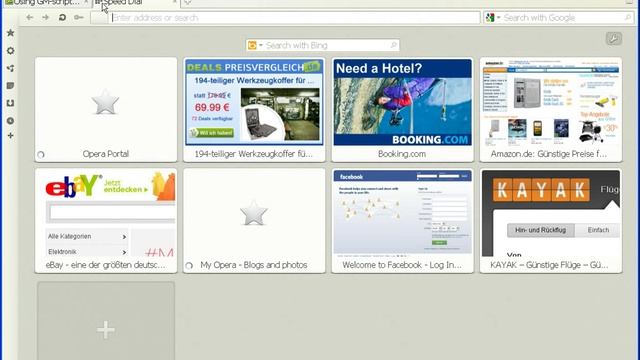Open the Unite sharing panel icon
Image resolution: width=640 pixels, height=360 pixels.
tap(11, 68)
